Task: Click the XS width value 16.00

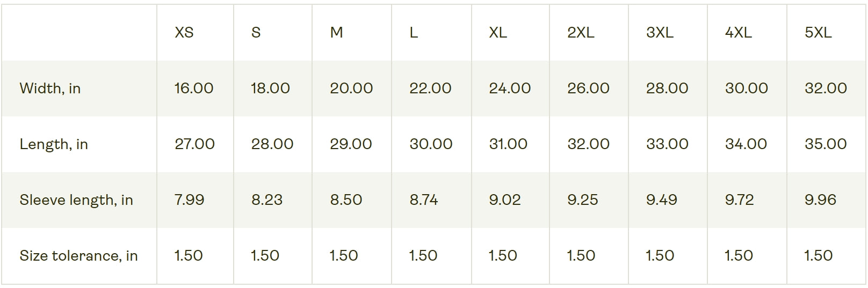Action: pos(194,88)
